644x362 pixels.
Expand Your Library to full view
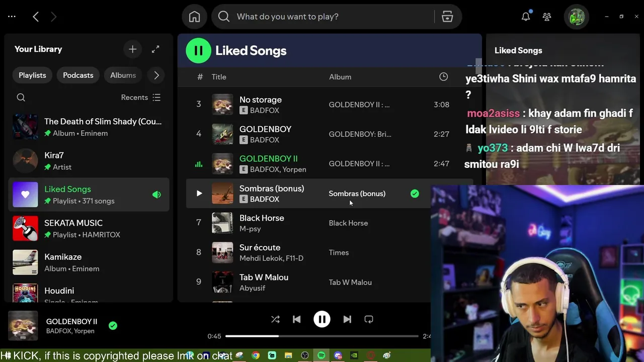(155, 49)
